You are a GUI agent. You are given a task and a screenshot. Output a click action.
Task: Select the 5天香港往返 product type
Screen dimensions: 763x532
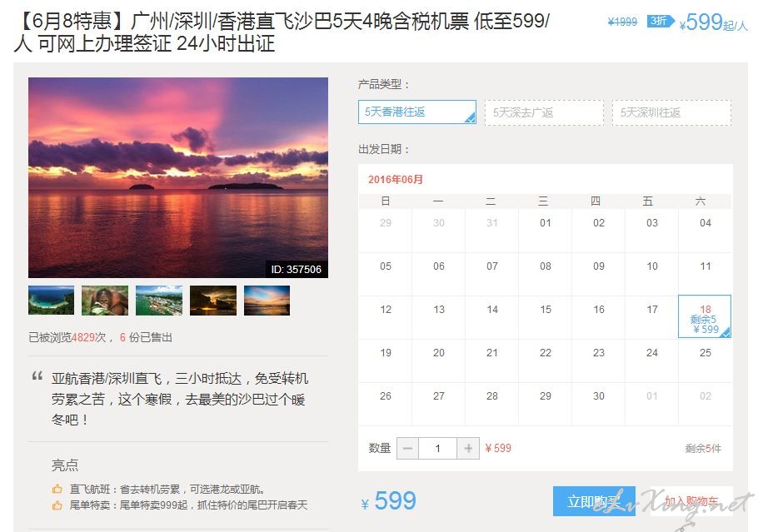417,112
